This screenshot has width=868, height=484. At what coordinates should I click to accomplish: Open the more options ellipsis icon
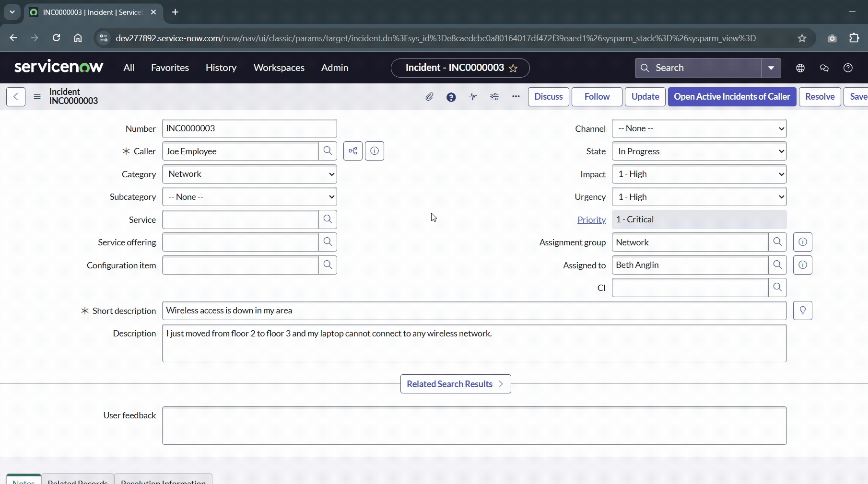pyautogui.click(x=516, y=97)
